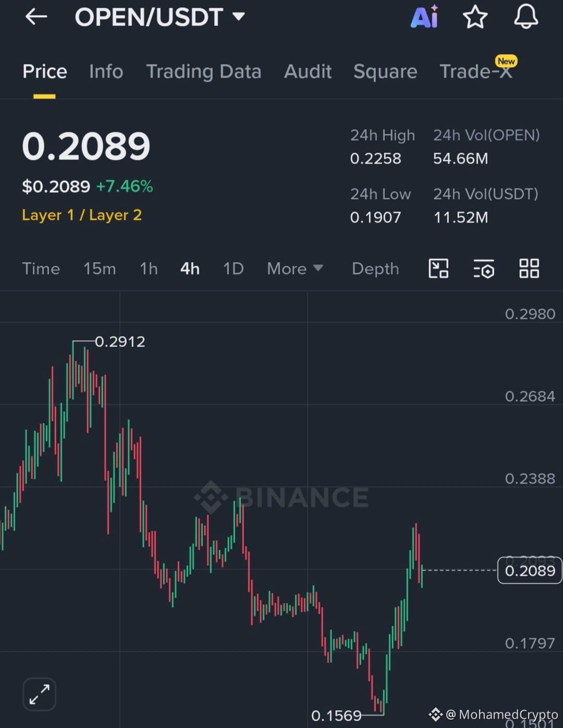Screen dimensions: 563x728
Task: Switch to the Audit tab
Action: pyautogui.click(x=308, y=71)
